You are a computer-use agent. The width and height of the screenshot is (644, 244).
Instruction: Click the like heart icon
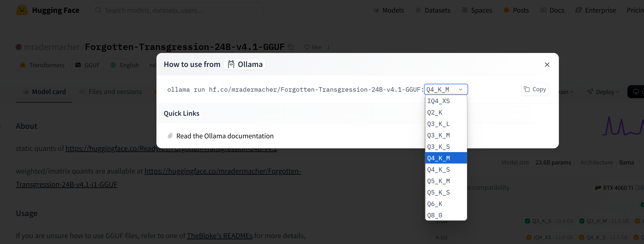click(307, 47)
